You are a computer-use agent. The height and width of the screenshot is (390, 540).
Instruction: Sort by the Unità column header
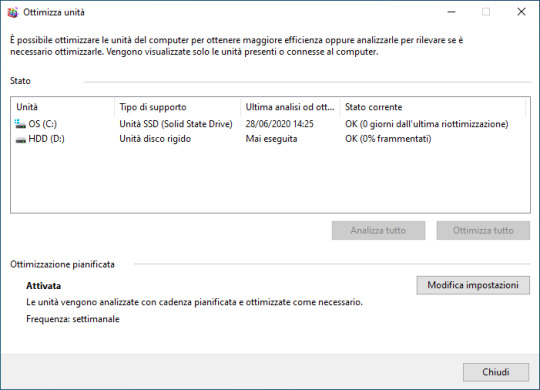(x=63, y=107)
